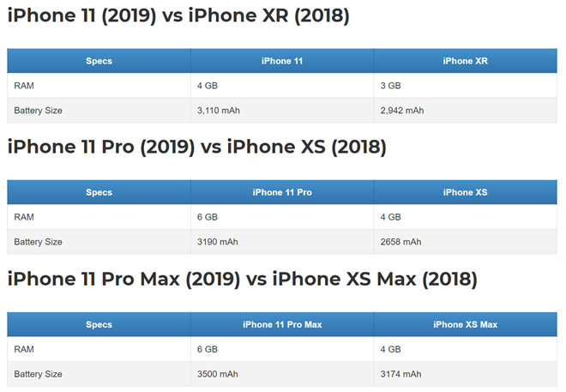
Task: Click the Battery Size label in iPhone XR table
Action: point(38,111)
